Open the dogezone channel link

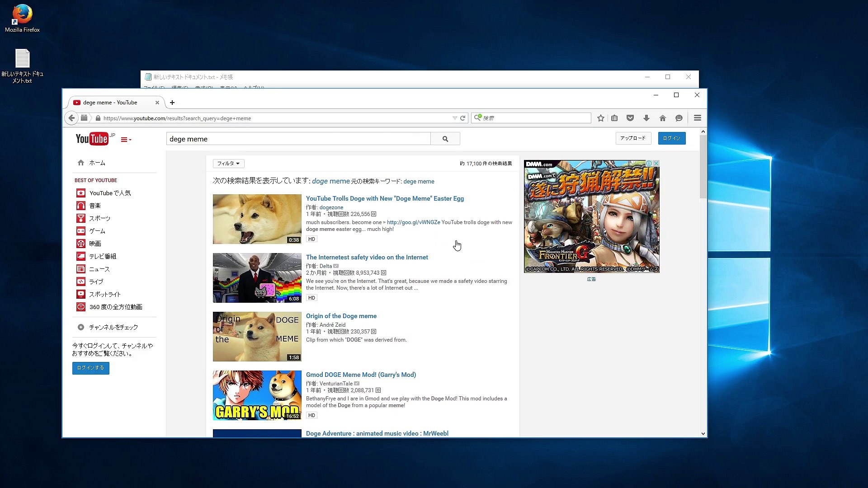pyautogui.click(x=331, y=207)
